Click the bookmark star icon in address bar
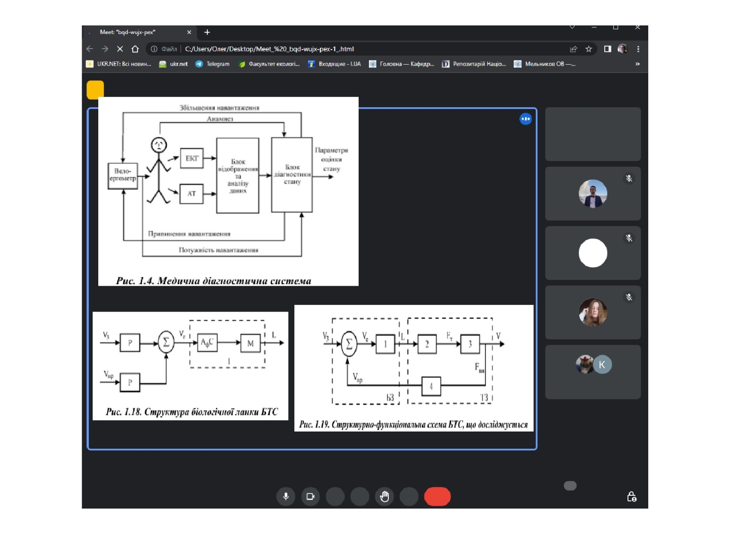The height and width of the screenshot is (534, 756). coord(589,49)
